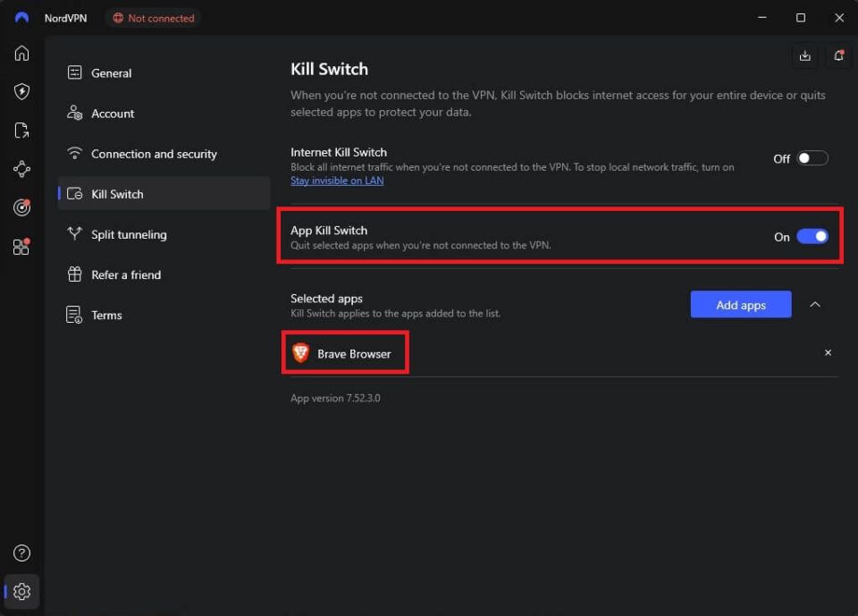The image size is (858, 616).
Task: Click the Split tunneling fork icon
Action: [x=75, y=234]
